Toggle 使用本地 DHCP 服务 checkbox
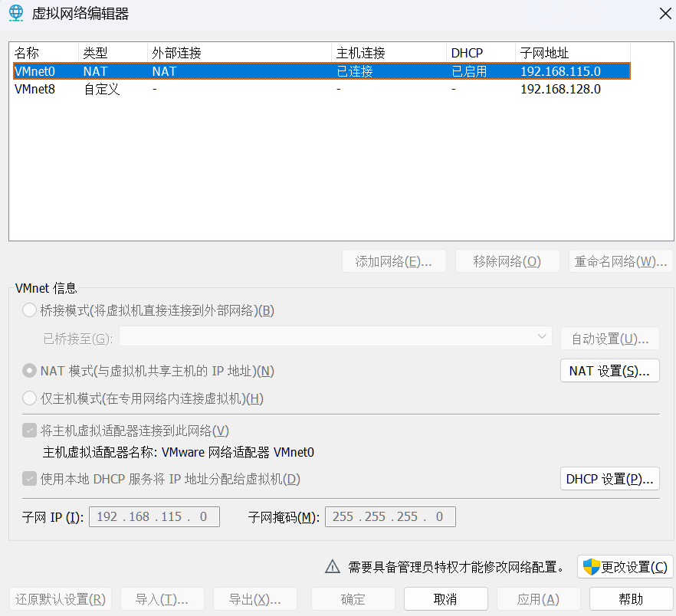The height and width of the screenshot is (616, 676). click(29, 479)
